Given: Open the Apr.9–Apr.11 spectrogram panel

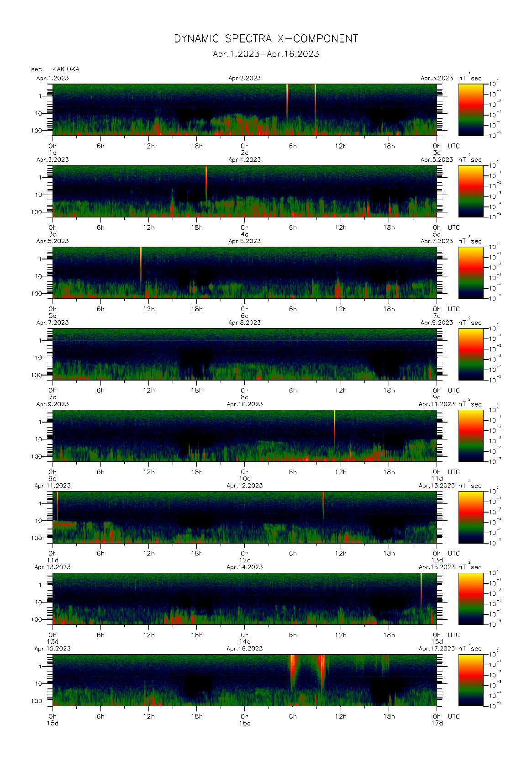Looking at the screenshot, I should pos(245,435).
